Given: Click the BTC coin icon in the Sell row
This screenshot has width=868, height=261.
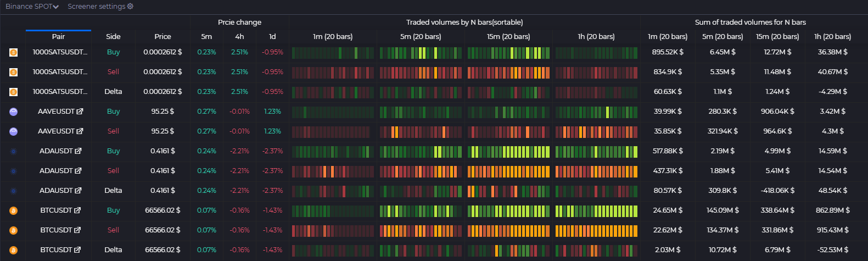Looking at the screenshot, I should click(x=14, y=230).
